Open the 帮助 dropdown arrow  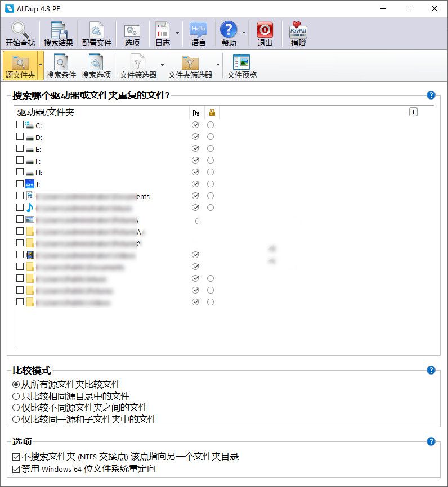coord(244,33)
